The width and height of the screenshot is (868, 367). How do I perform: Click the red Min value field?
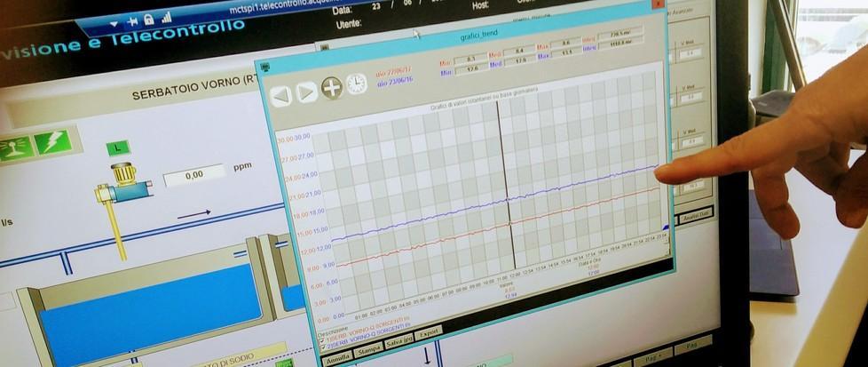point(470,59)
